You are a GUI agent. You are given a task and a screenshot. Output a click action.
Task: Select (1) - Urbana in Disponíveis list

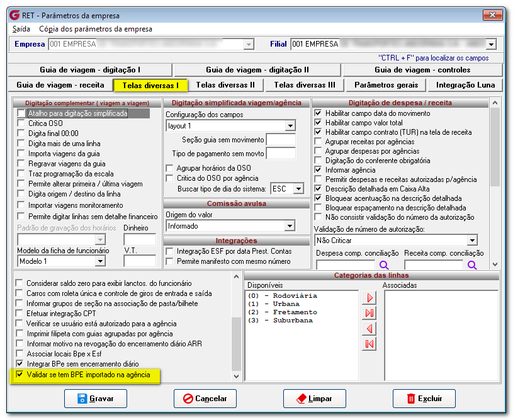pyautogui.click(x=274, y=304)
